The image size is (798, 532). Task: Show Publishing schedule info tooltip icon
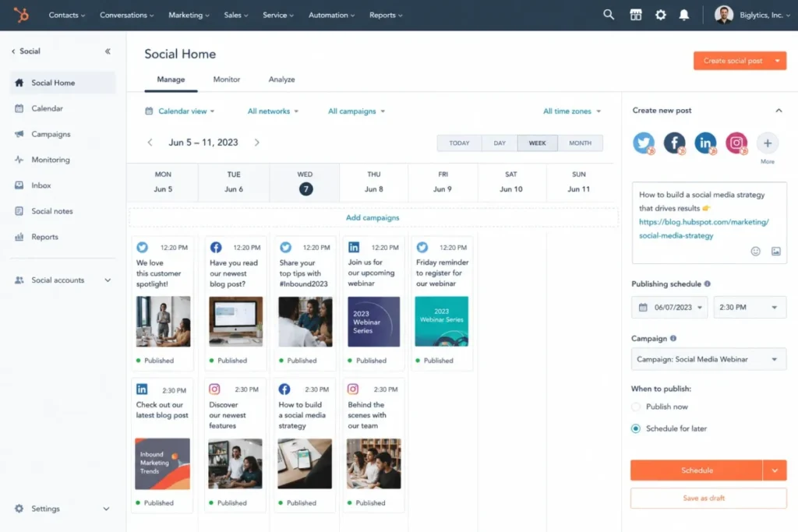[708, 284]
